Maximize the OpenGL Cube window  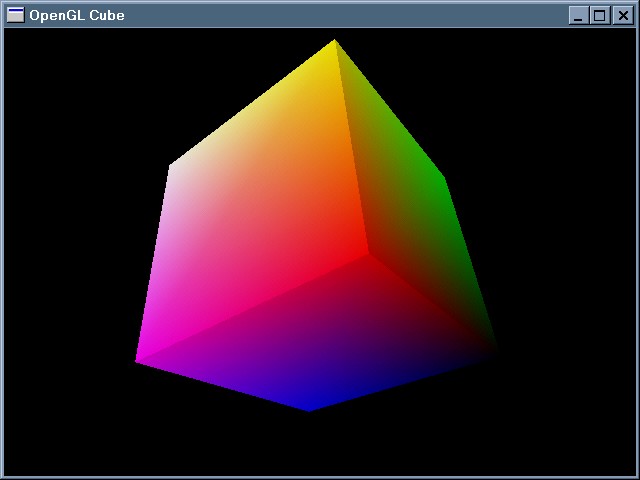tap(600, 15)
